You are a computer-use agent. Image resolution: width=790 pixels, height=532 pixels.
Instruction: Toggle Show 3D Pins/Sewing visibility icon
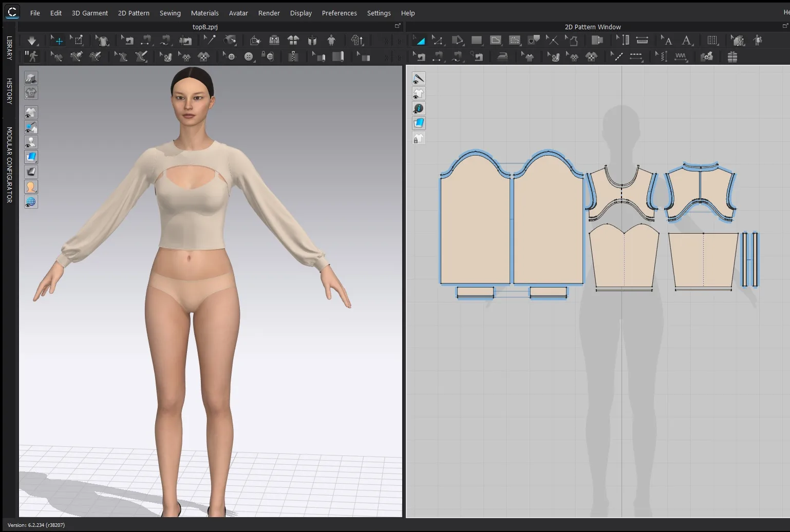tap(31, 127)
